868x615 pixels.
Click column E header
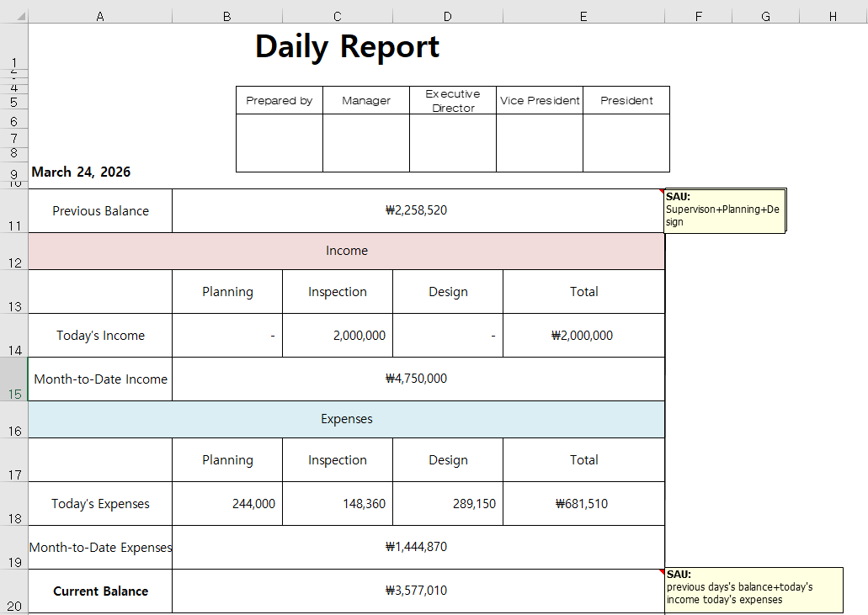click(583, 16)
